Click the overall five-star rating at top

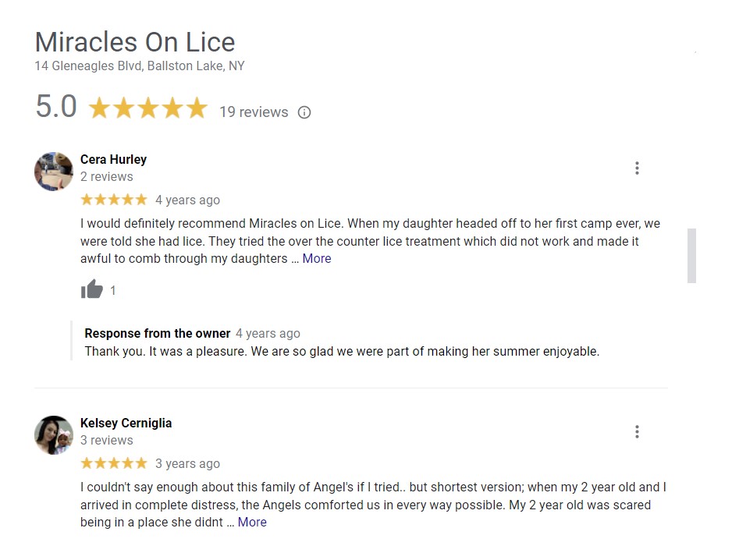point(147,108)
